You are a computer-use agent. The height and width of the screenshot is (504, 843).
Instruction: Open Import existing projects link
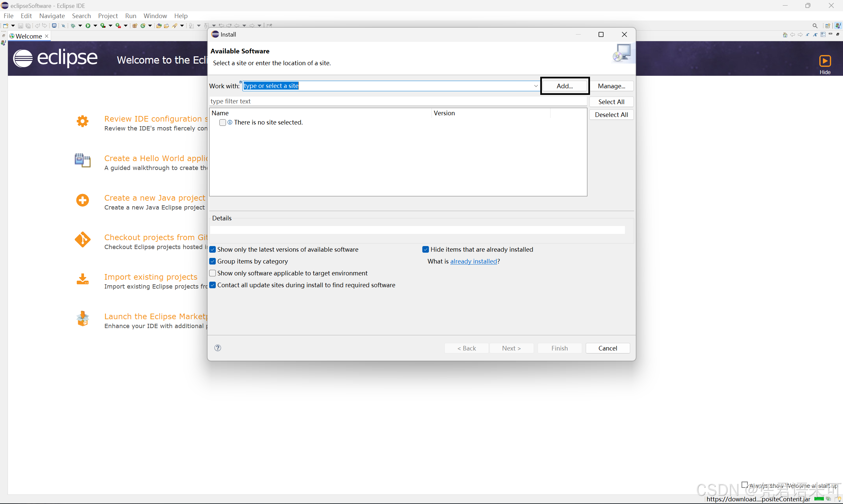click(151, 277)
